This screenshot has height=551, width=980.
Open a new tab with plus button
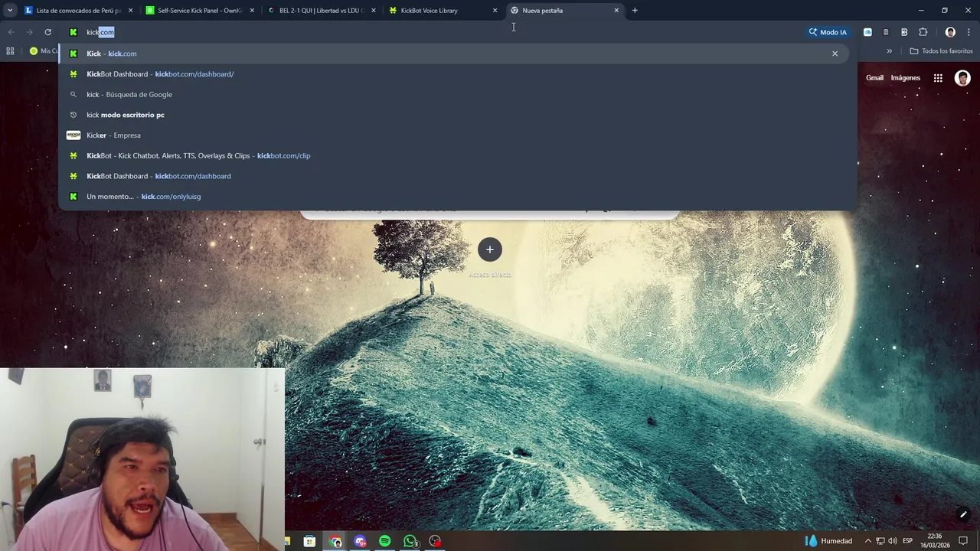coord(635,11)
